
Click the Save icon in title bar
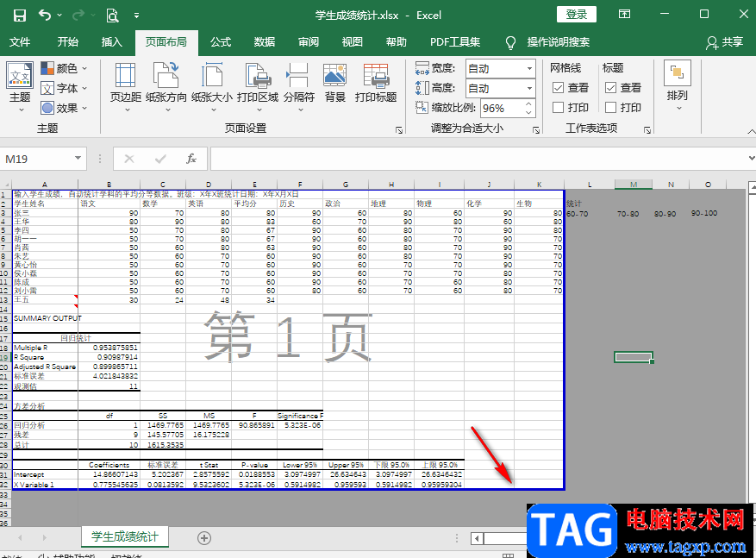[x=19, y=16]
